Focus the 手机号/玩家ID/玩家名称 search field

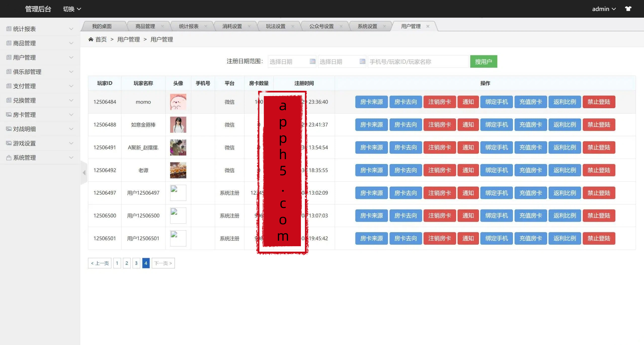click(418, 61)
